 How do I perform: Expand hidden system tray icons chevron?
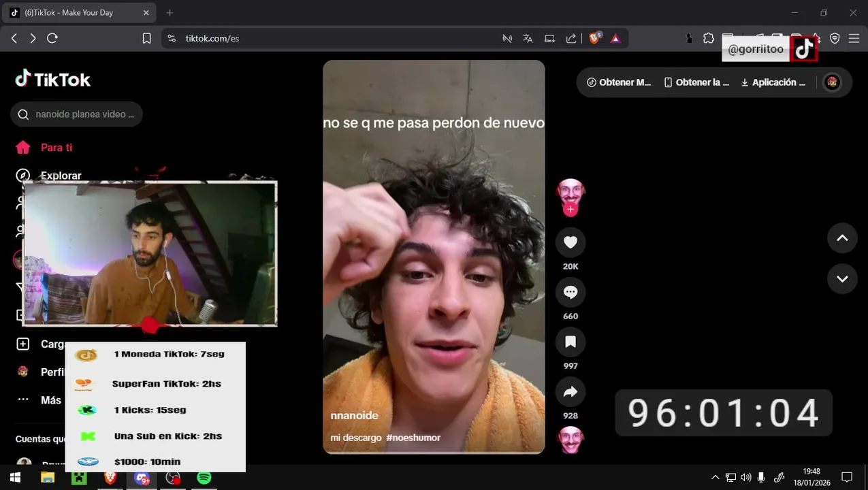coord(715,478)
